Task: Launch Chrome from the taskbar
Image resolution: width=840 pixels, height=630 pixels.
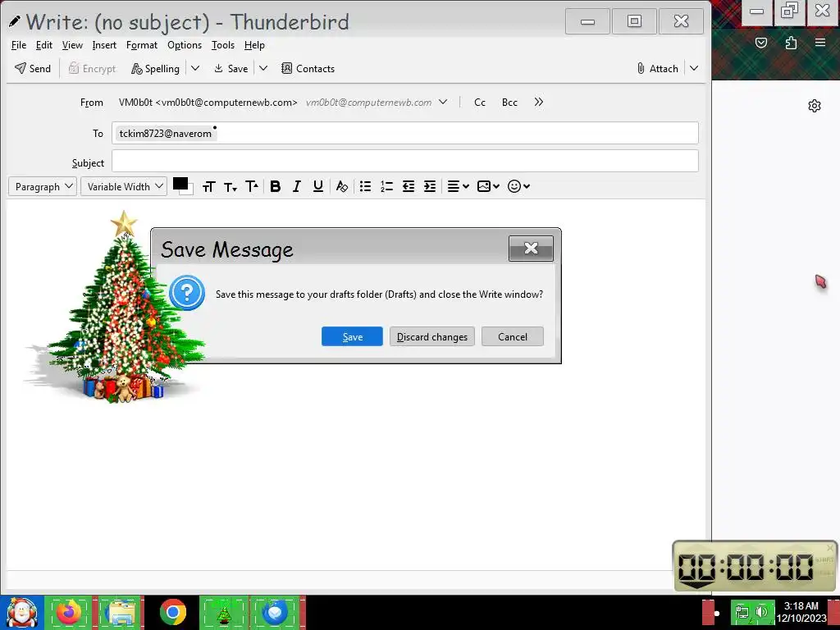Action: [x=172, y=613]
